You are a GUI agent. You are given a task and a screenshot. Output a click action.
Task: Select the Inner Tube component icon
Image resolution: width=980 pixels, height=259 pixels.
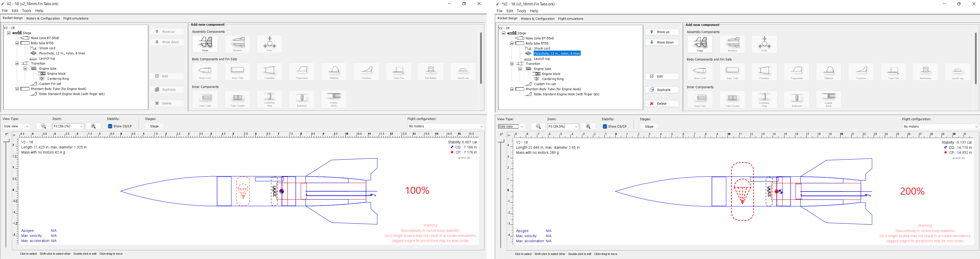(205, 99)
